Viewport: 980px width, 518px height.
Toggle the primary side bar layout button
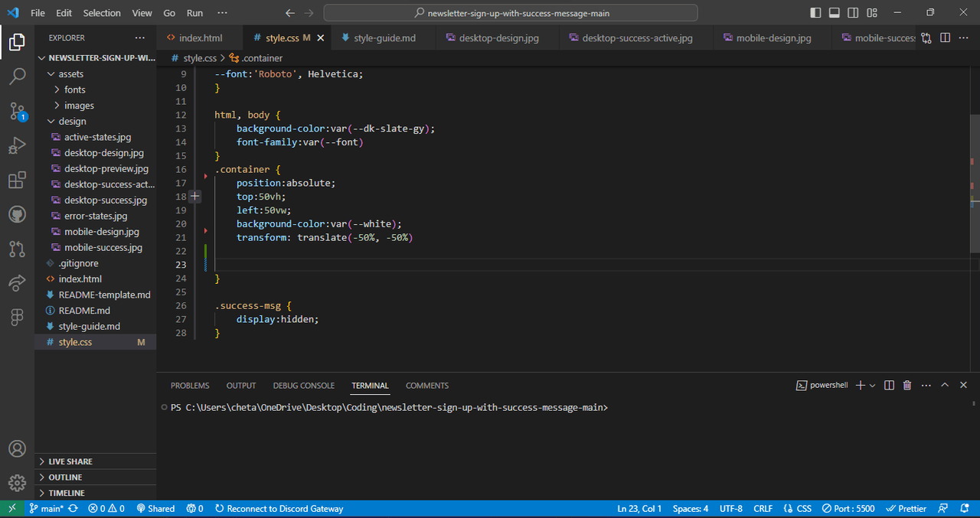(x=815, y=13)
